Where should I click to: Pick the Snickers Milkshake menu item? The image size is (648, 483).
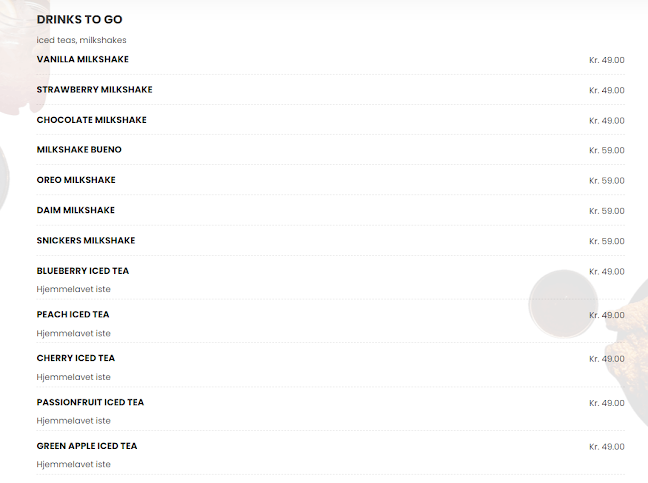pos(86,240)
